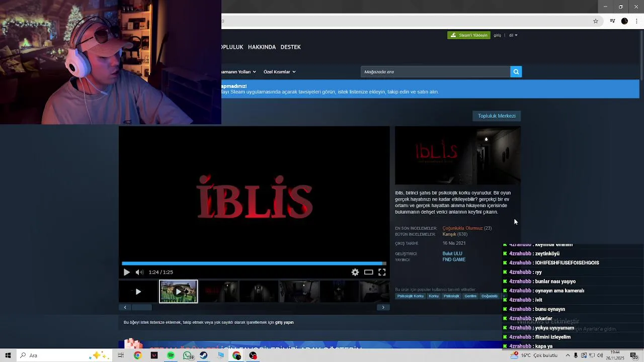Select the first video thumbnail

138,292
